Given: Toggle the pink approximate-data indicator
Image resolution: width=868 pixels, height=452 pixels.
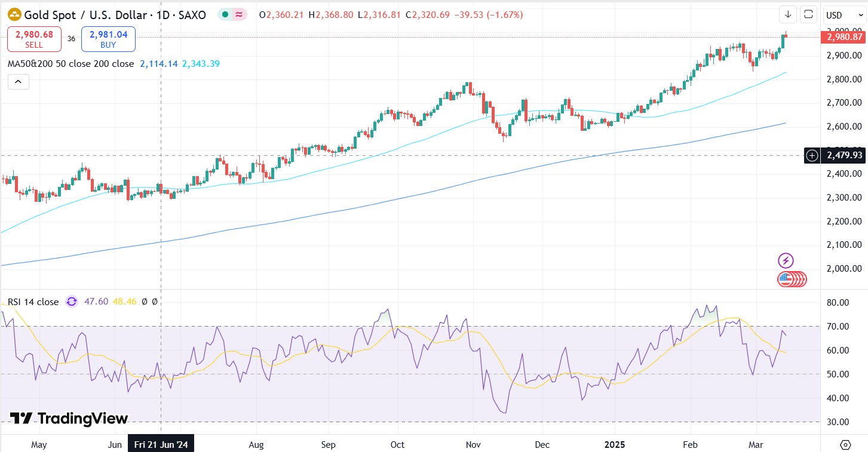Looking at the screenshot, I should point(239,14).
